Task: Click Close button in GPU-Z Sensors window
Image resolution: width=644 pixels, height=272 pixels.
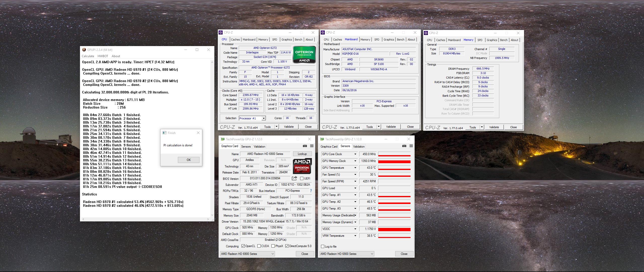Action: point(404,254)
